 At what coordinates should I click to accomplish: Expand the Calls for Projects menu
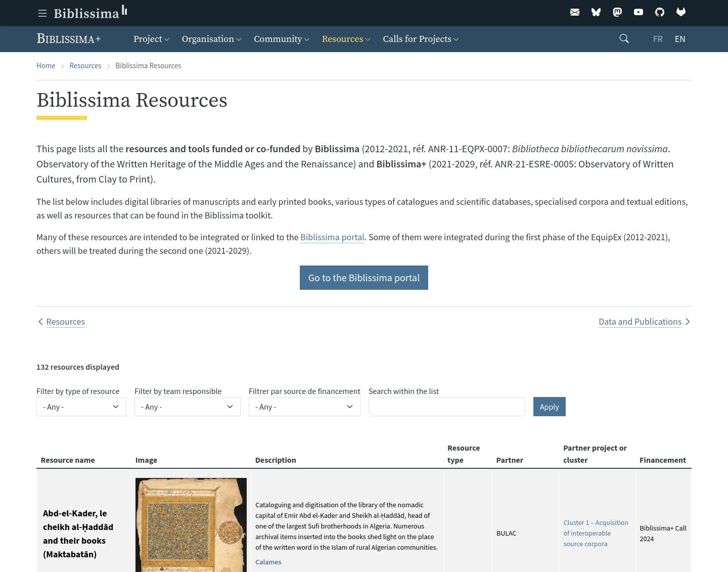pyautogui.click(x=421, y=39)
